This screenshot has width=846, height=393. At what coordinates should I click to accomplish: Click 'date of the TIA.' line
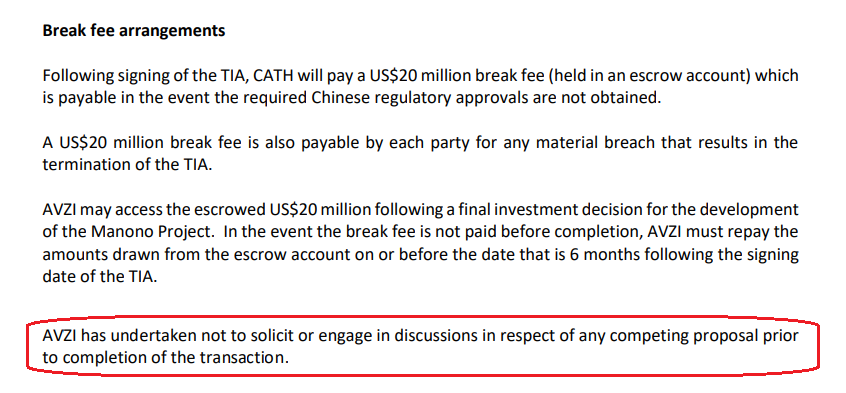pyautogui.click(x=99, y=276)
